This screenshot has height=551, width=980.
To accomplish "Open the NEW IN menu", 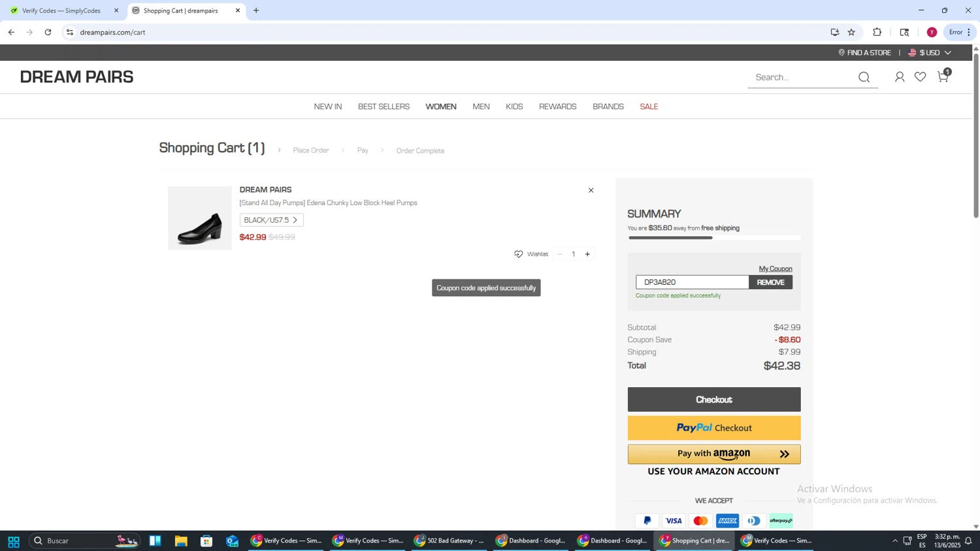I will [328, 106].
